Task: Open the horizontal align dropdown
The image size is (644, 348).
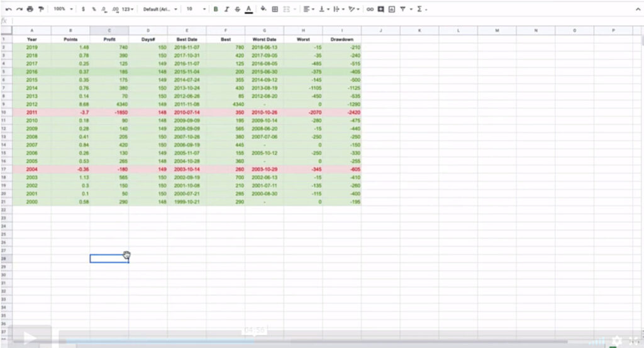Action: click(308, 9)
